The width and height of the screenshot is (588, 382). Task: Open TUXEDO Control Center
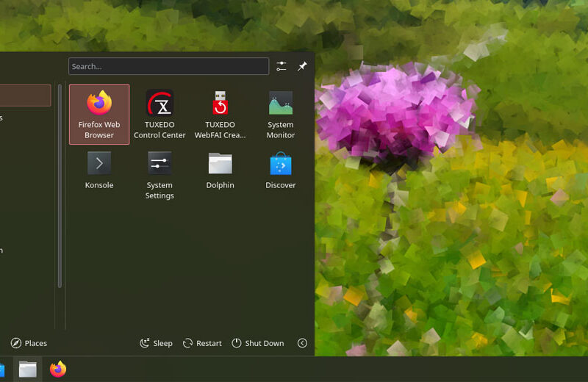pyautogui.click(x=159, y=114)
